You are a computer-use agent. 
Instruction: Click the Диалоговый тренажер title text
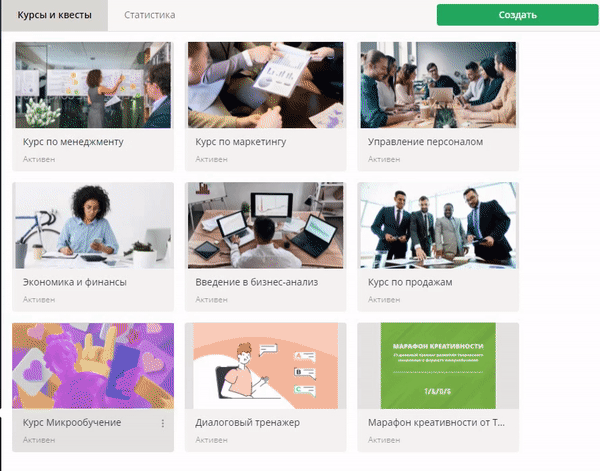pos(248,423)
